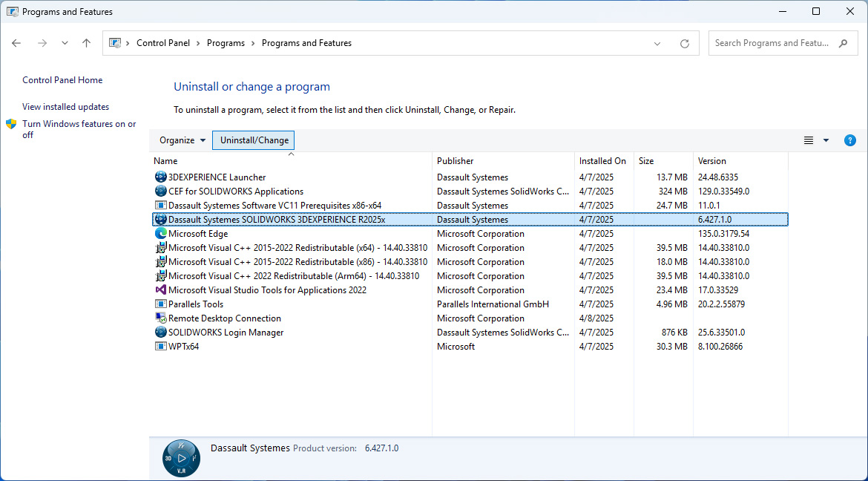Open the recent locations chevron
Image resolution: width=868 pixels, height=481 pixels.
(x=65, y=44)
